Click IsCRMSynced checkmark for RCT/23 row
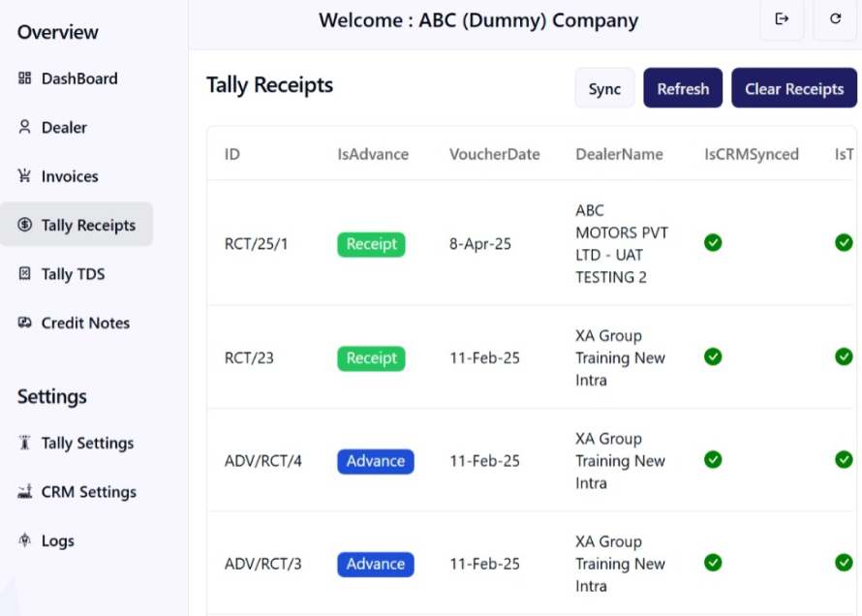This screenshot has width=862, height=616. pyautogui.click(x=713, y=356)
